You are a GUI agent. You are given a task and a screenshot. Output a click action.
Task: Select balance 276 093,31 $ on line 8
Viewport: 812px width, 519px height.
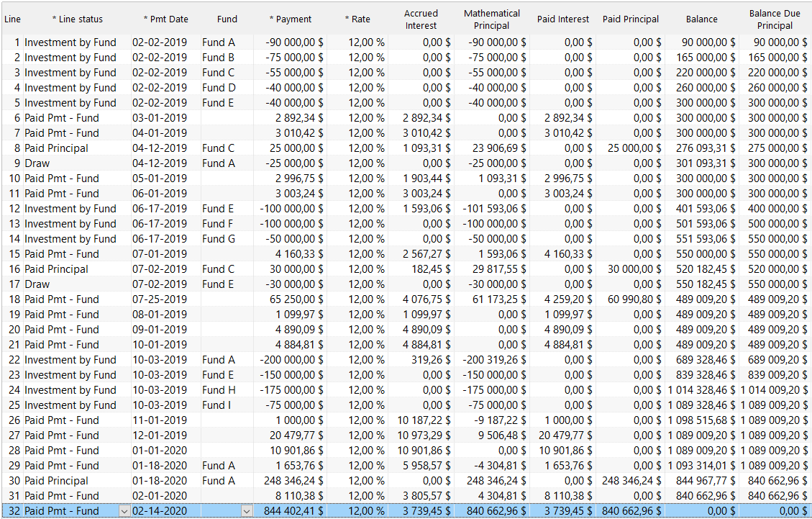point(706,148)
